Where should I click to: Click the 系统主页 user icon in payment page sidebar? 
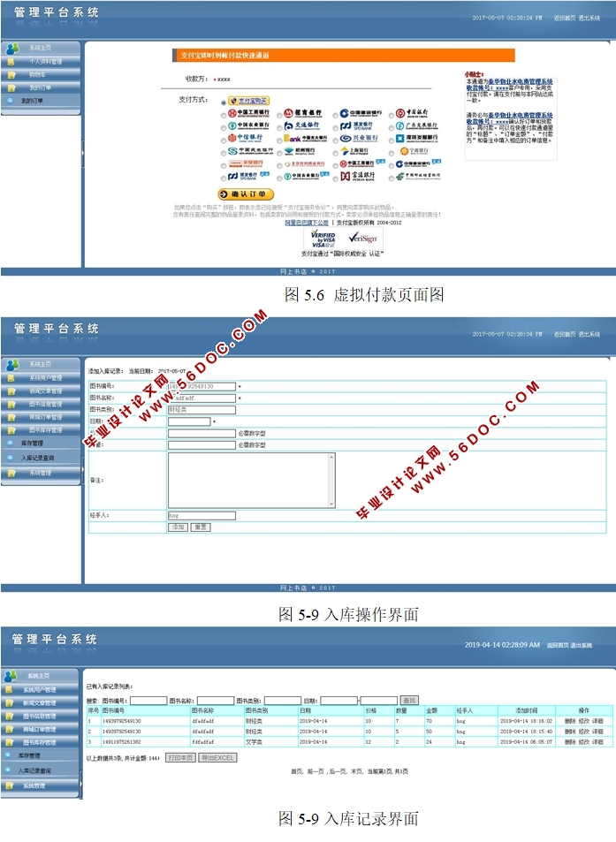pos(11,49)
